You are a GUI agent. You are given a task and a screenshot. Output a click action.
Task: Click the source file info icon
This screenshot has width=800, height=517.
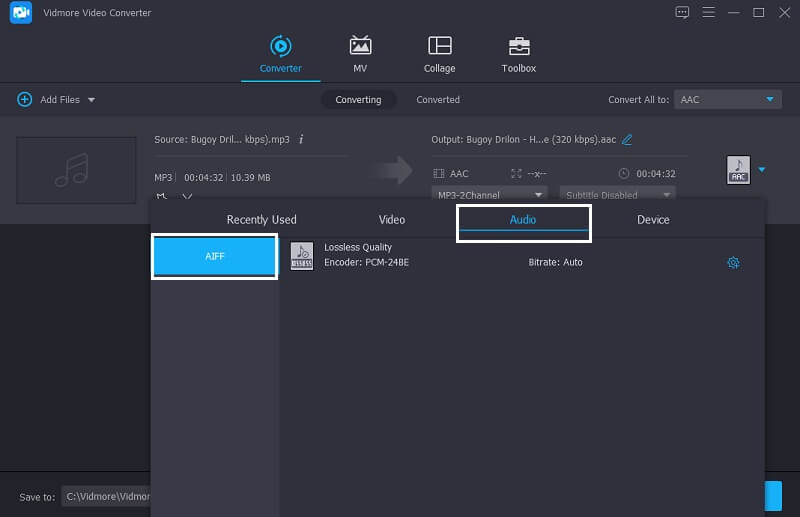[301, 139]
